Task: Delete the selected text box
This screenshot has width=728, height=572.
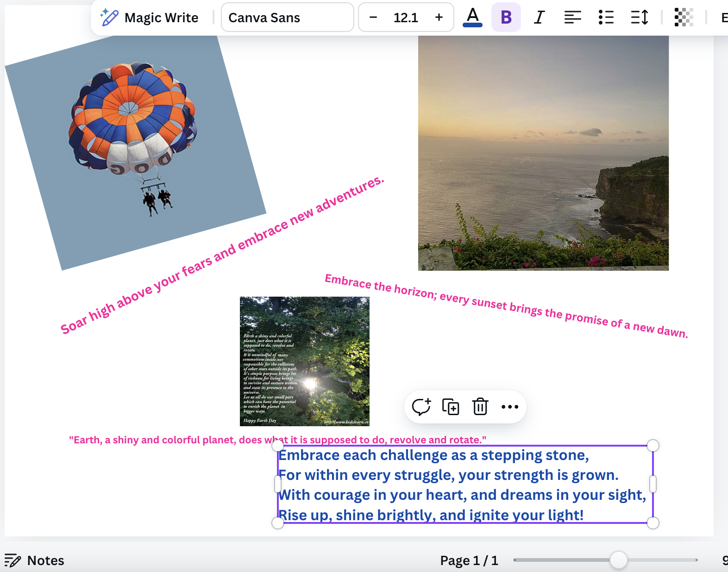Action: click(480, 407)
